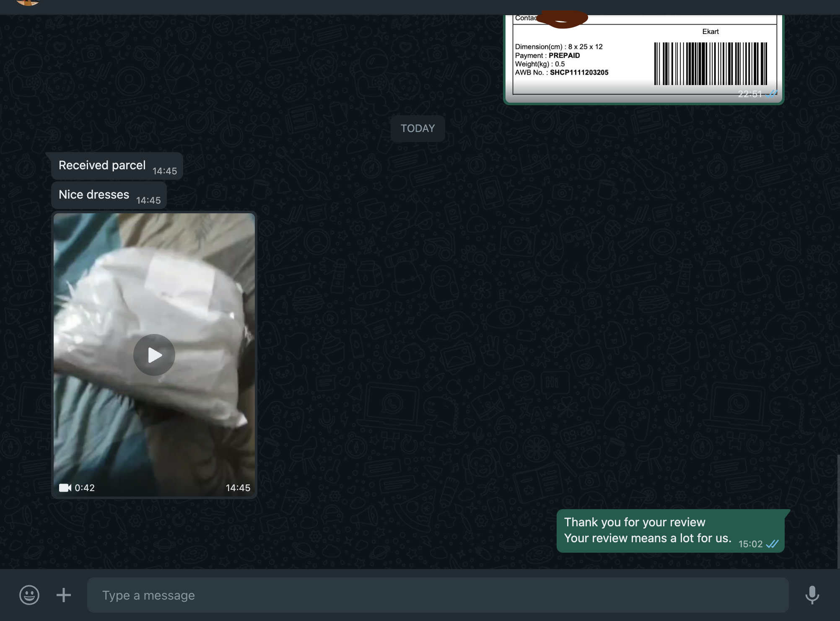Select the Nice dresses message
Image resolution: width=840 pixels, height=621 pixels.
pyautogui.click(x=94, y=195)
